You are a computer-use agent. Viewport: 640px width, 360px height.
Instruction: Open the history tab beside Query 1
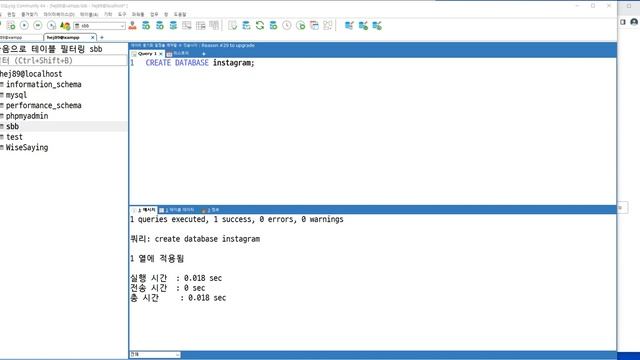(x=178, y=54)
